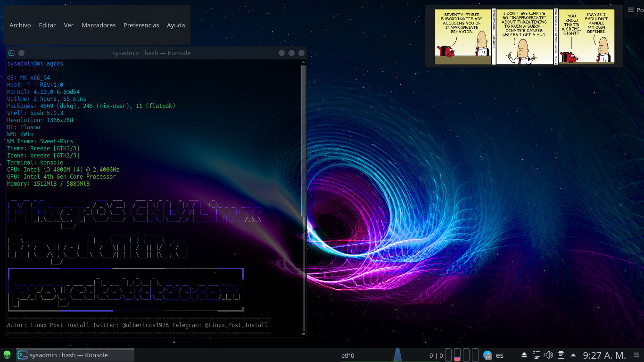The height and width of the screenshot is (362, 644).
Task: Click the Dilbert comic strip widget
Action: tap(524, 37)
